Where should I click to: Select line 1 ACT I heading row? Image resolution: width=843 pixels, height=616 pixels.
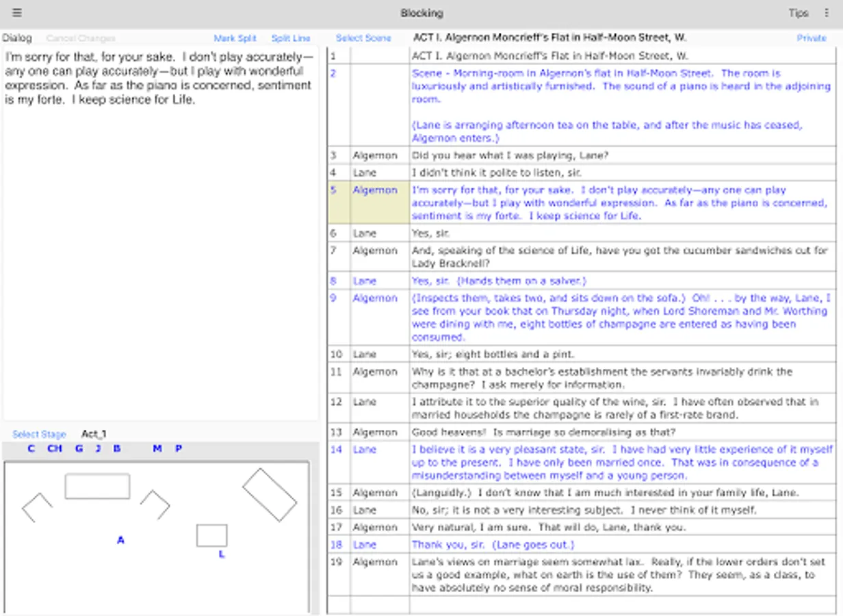pos(582,55)
